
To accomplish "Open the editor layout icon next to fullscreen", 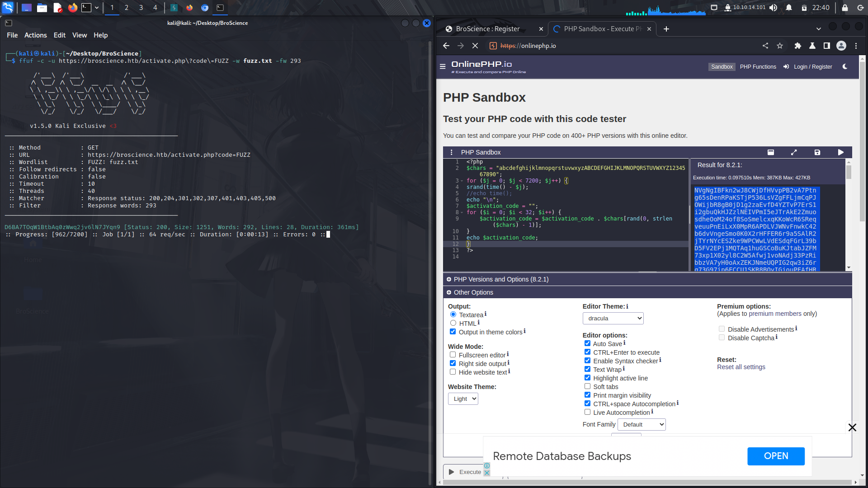I will click(771, 152).
